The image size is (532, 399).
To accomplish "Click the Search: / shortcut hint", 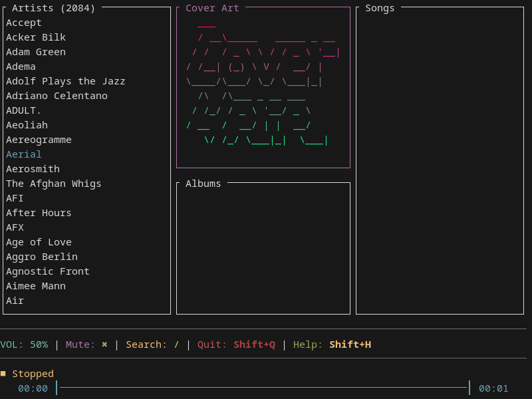I will 152,344.
